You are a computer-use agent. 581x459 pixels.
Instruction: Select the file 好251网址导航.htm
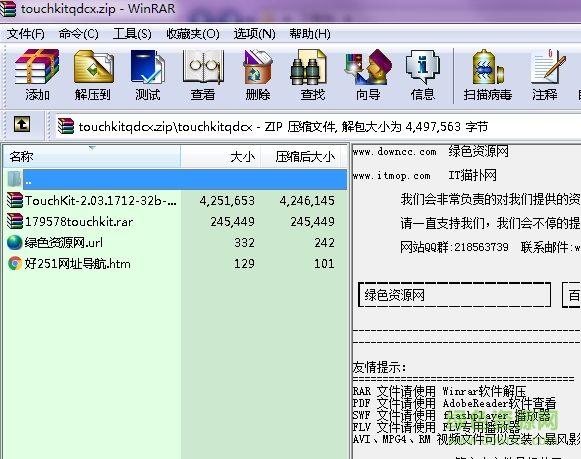[x=77, y=264]
